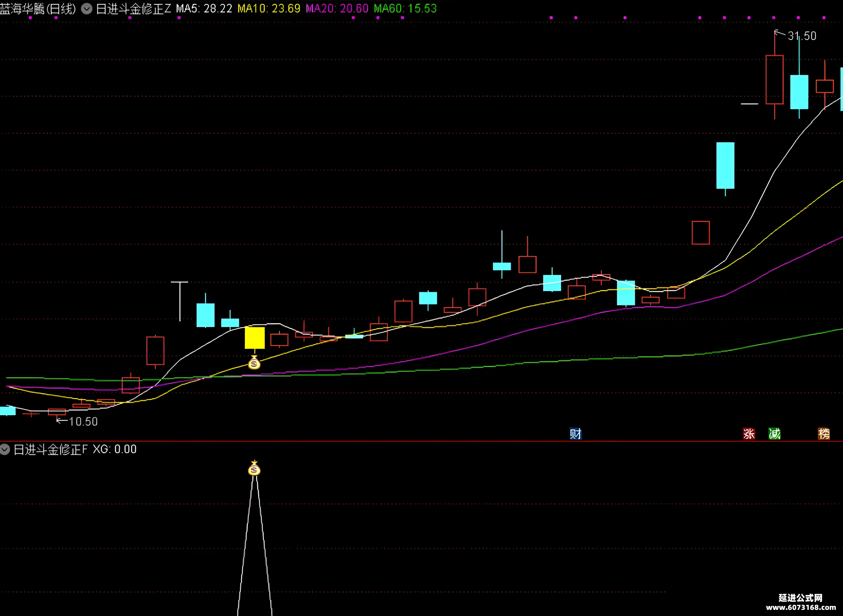
Task: Select the 日进斗金修正Z indicator name
Action: click(134, 8)
